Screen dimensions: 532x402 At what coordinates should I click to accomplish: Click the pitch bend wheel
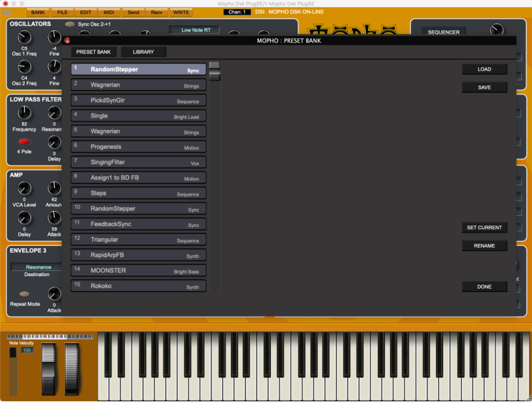click(49, 368)
